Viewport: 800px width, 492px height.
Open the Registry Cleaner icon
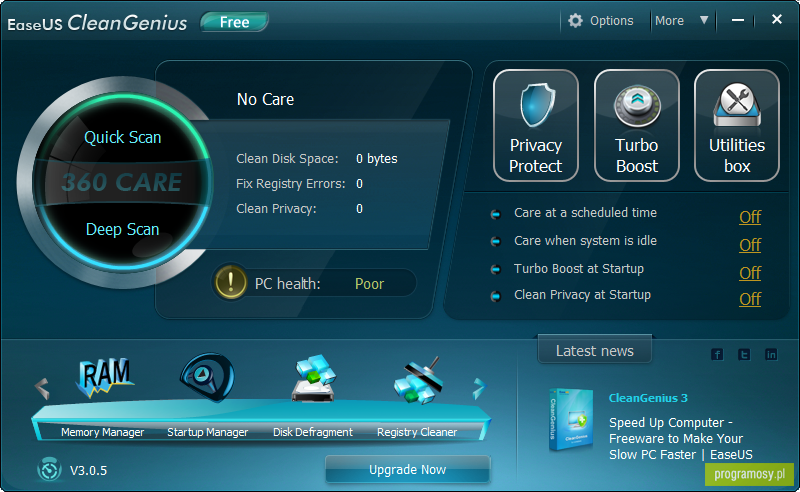[418, 381]
